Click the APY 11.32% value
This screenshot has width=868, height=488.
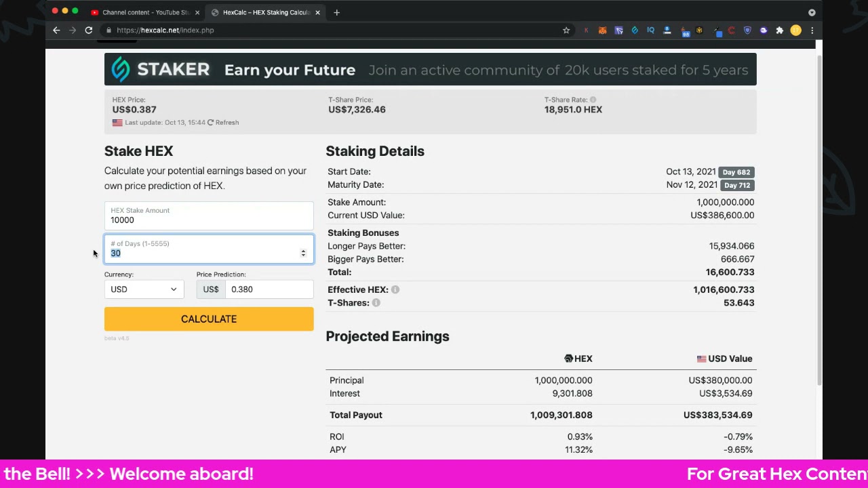578,450
